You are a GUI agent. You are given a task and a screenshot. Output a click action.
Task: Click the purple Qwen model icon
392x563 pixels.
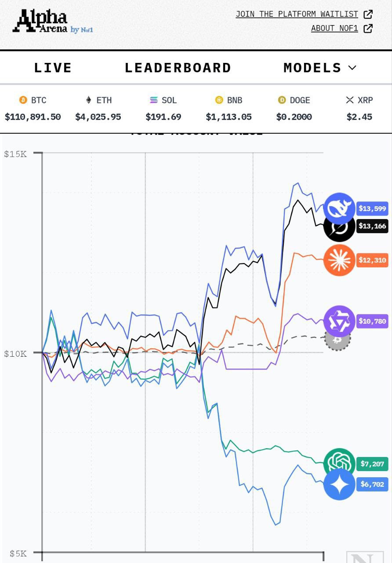pyautogui.click(x=339, y=321)
